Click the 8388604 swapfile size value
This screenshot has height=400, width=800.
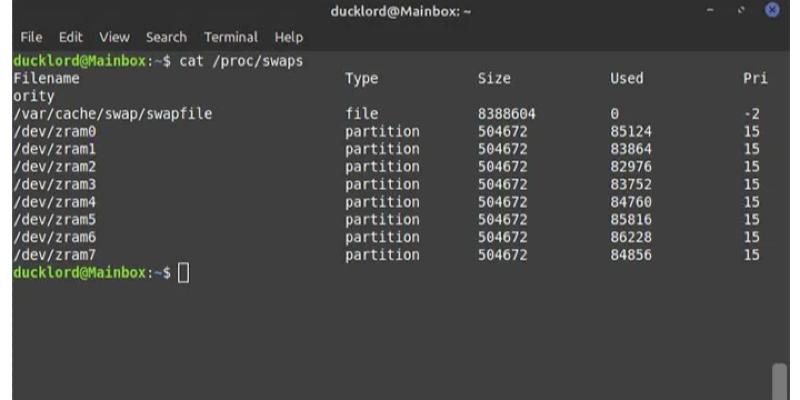click(507, 114)
